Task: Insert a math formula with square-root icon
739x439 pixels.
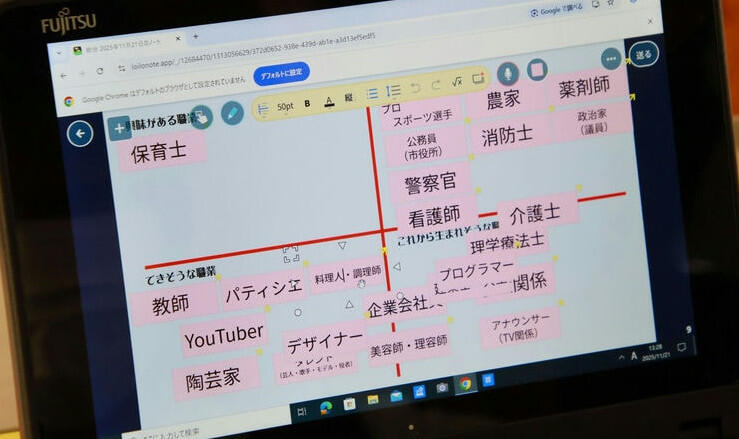Action: click(456, 82)
